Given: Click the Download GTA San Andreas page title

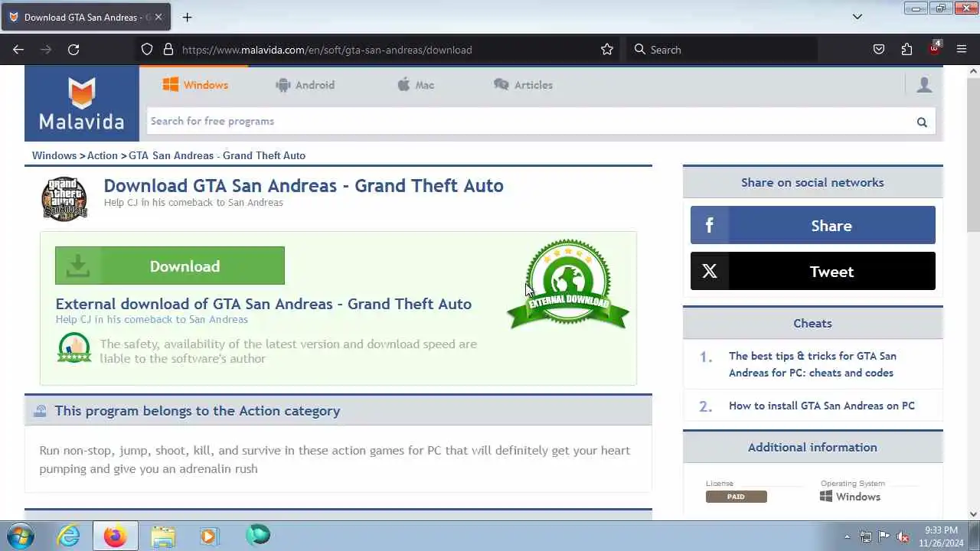Looking at the screenshot, I should coord(303,186).
